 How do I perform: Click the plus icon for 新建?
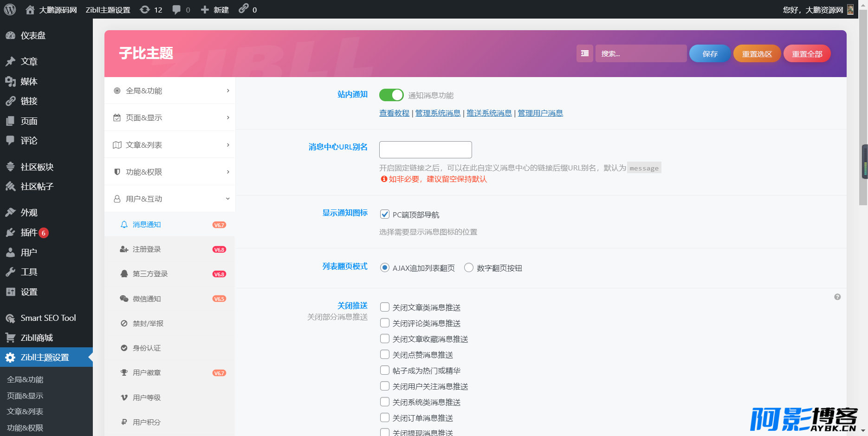click(x=205, y=10)
